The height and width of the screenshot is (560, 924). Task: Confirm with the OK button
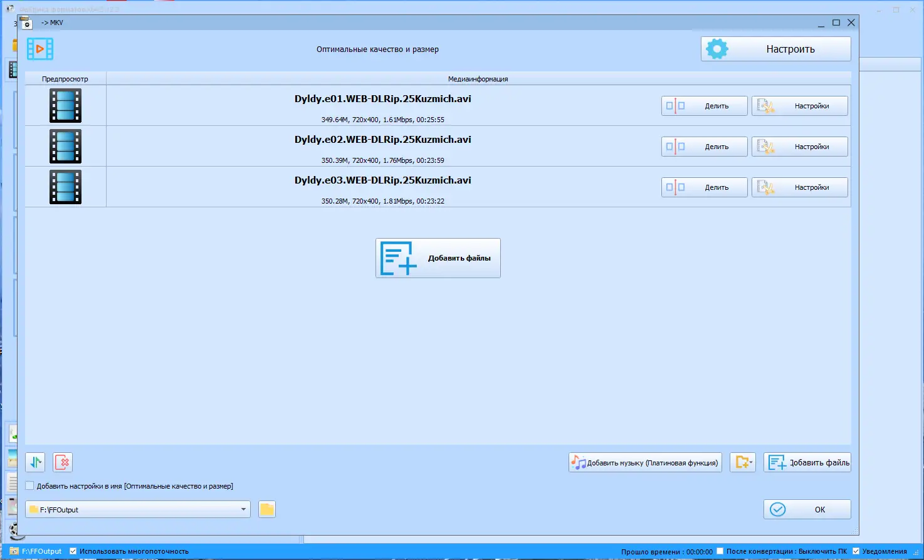(807, 509)
